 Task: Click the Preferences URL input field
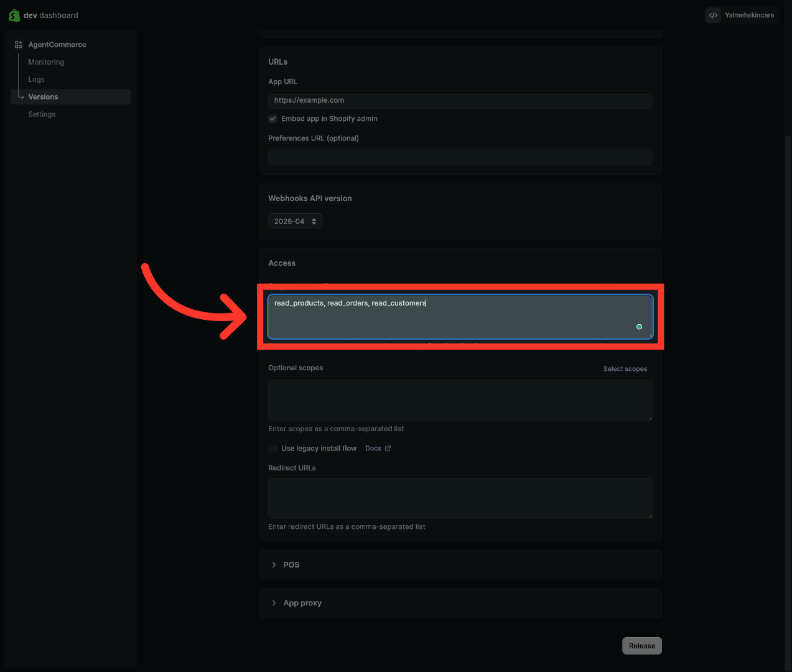click(460, 157)
